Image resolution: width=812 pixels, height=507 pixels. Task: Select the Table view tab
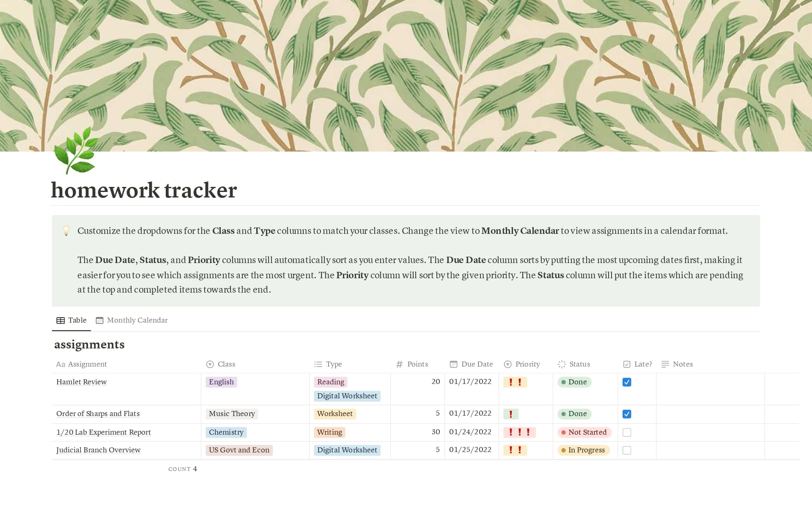(71, 320)
